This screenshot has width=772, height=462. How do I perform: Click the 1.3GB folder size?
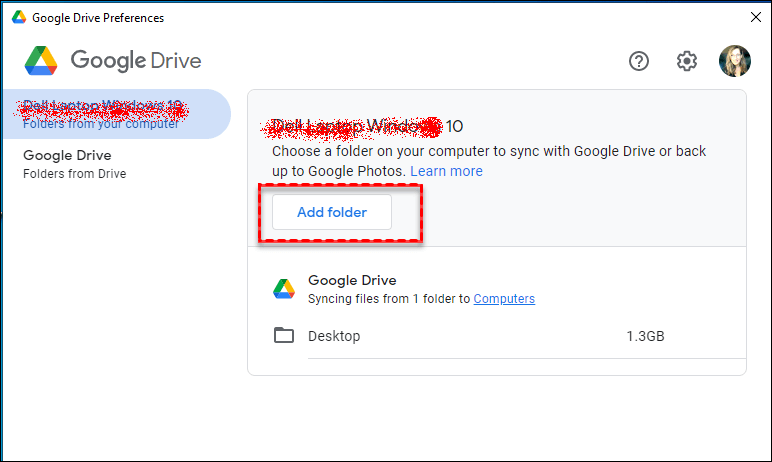(x=645, y=336)
